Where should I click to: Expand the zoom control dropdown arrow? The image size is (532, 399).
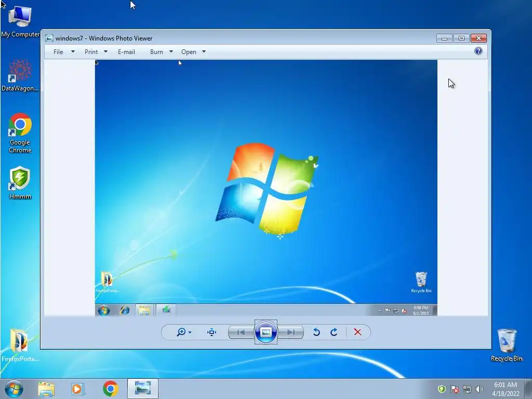(x=190, y=332)
